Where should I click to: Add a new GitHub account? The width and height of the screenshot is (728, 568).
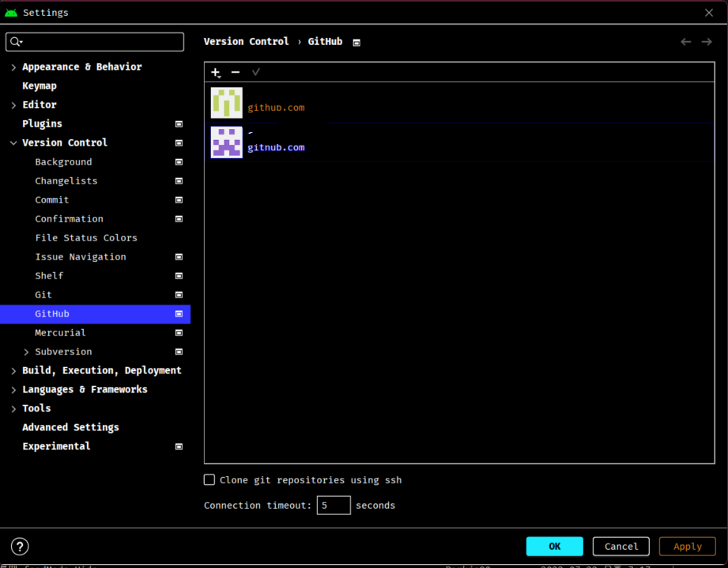pyautogui.click(x=216, y=73)
